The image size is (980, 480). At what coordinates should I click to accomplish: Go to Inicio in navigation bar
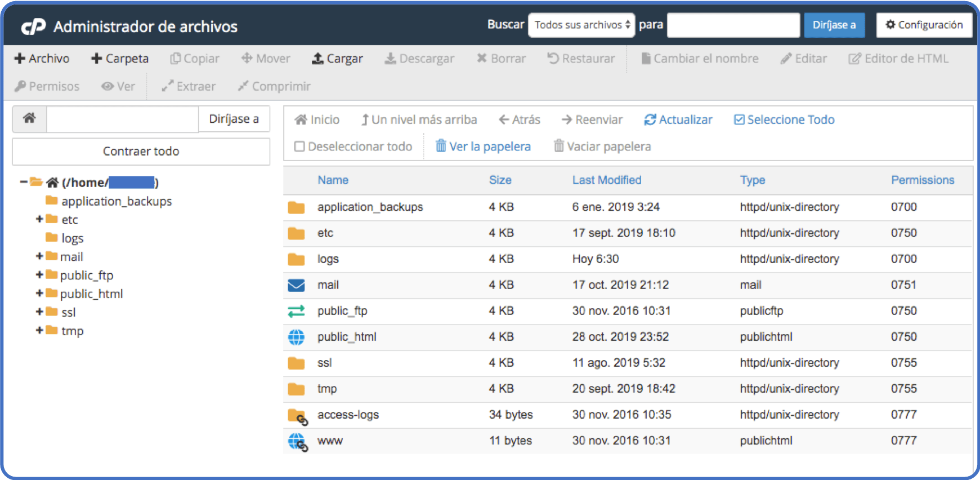317,119
